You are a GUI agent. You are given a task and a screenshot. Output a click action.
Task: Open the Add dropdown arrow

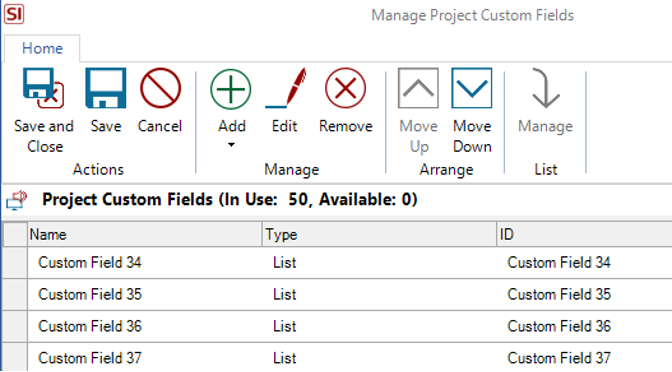coord(231,145)
